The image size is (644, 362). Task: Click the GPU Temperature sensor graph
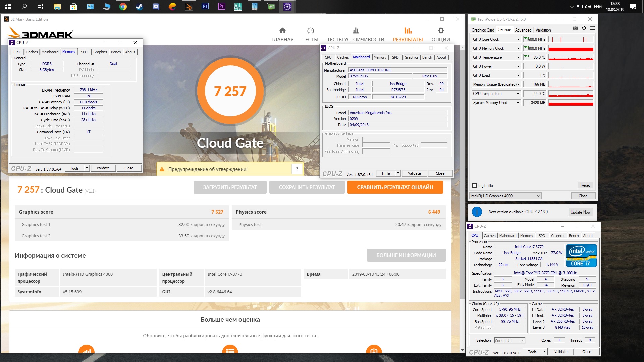(x=571, y=57)
